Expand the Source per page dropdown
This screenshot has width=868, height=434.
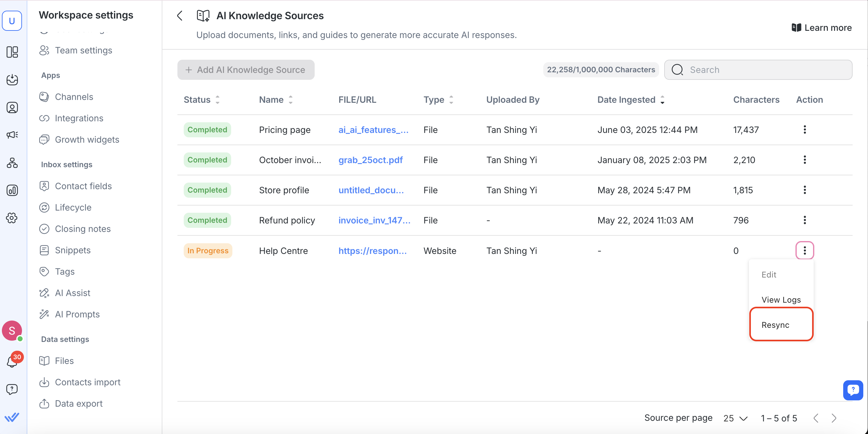tap(735, 418)
